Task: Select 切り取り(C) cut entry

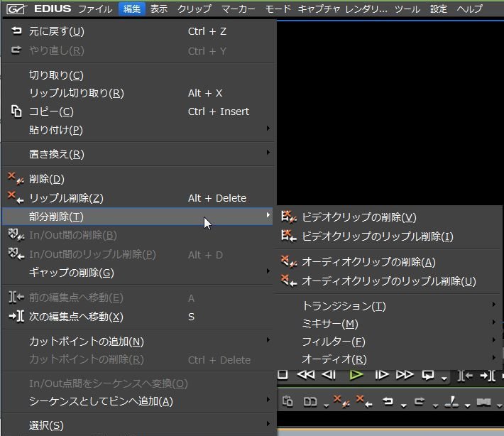Action: pyautogui.click(x=138, y=75)
